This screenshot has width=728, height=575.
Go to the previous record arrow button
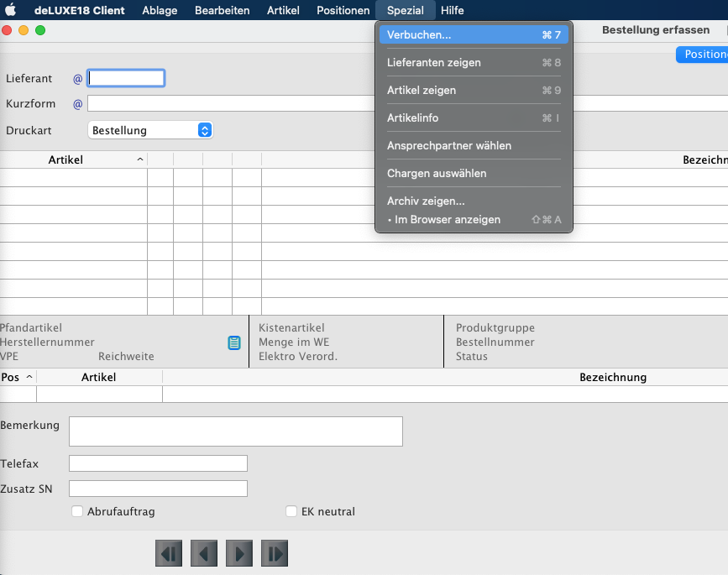(204, 553)
